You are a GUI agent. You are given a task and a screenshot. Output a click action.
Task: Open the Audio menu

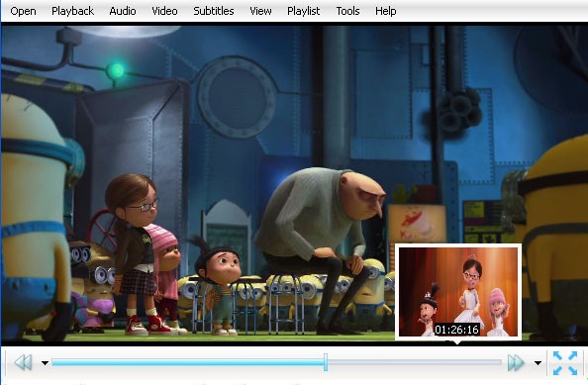tap(123, 11)
